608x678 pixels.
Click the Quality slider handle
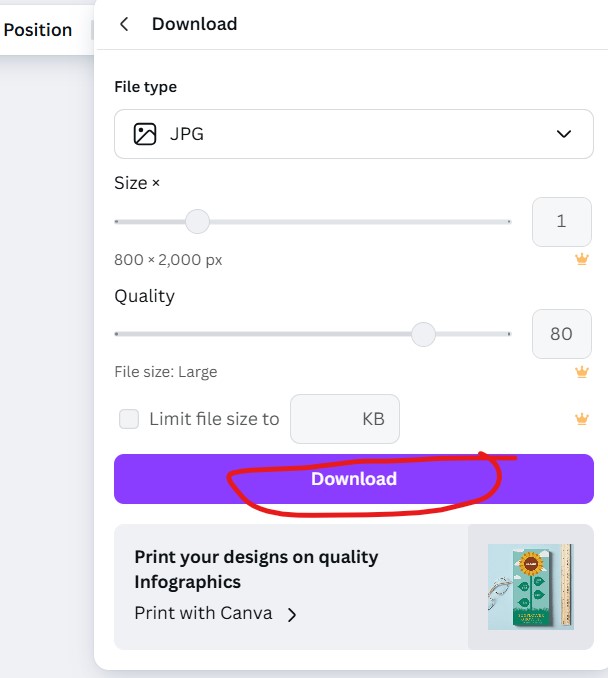pyautogui.click(x=424, y=334)
